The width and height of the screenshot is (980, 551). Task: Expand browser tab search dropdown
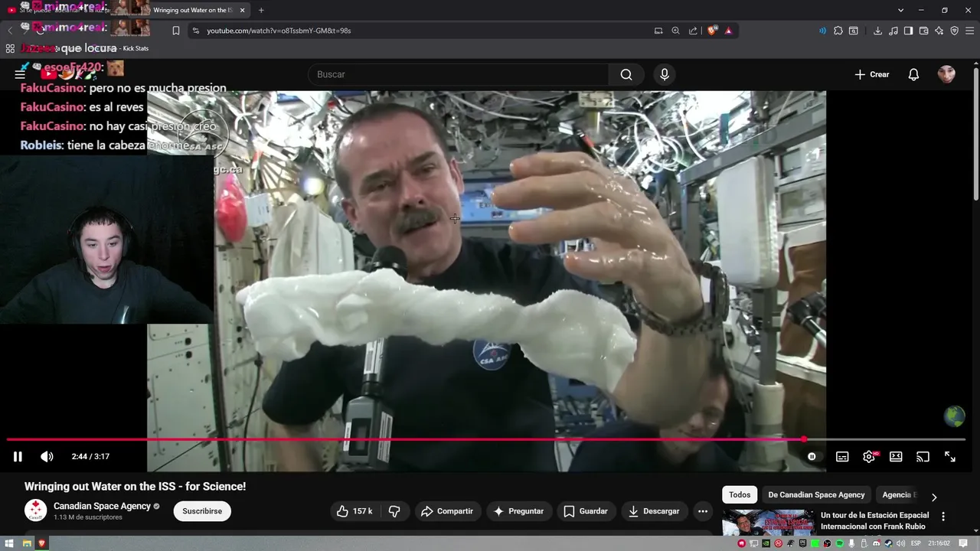(900, 10)
